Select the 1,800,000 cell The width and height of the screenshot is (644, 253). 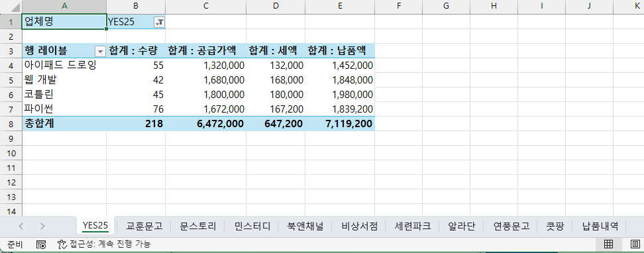click(x=206, y=95)
